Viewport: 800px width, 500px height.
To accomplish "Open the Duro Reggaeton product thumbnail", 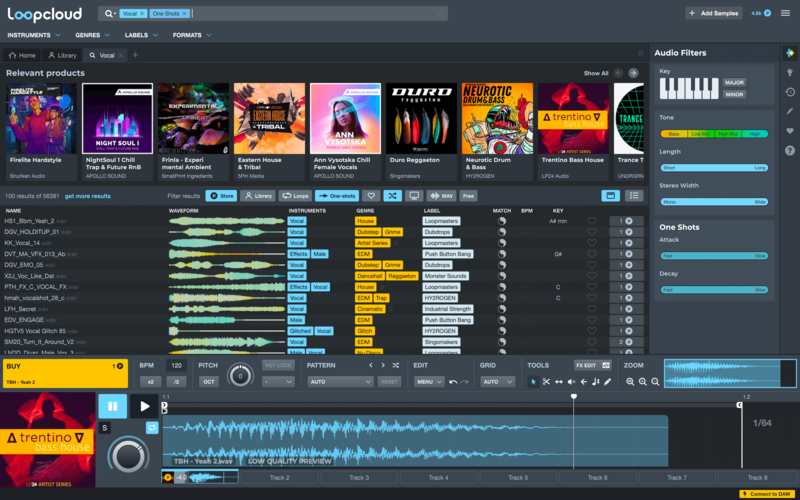I will pyautogui.click(x=421, y=118).
